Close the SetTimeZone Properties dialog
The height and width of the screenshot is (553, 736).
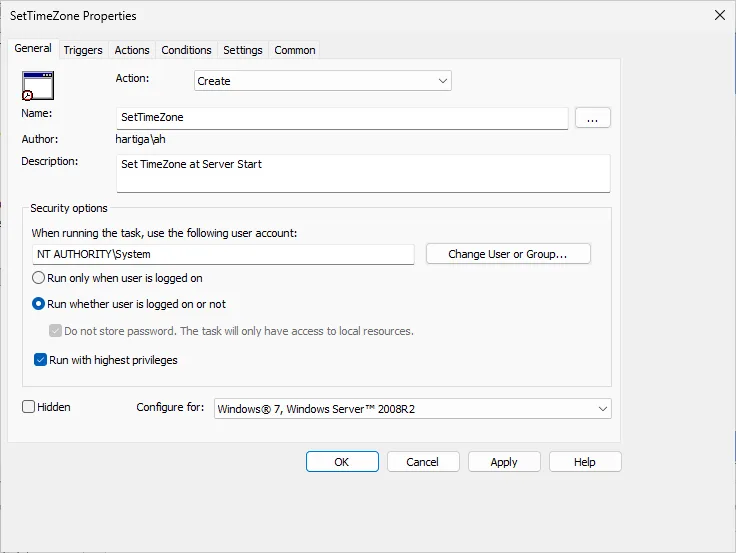pyautogui.click(x=720, y=15)
